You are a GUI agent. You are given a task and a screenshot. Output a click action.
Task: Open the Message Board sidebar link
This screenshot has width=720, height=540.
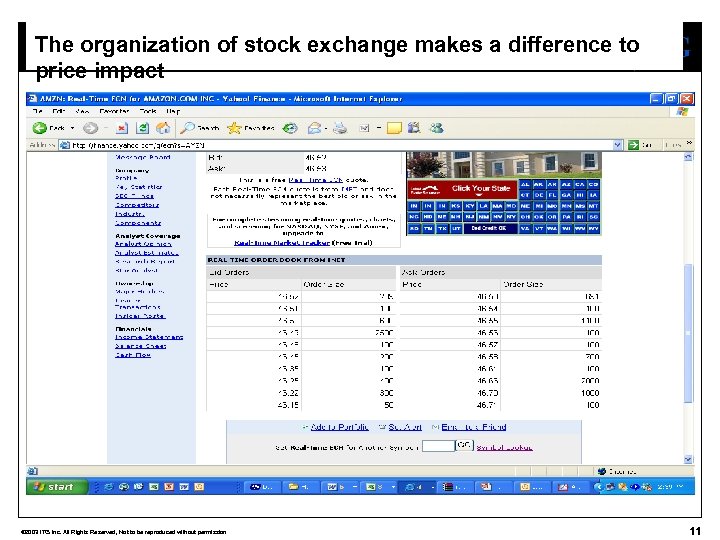(x=143, y=157)
